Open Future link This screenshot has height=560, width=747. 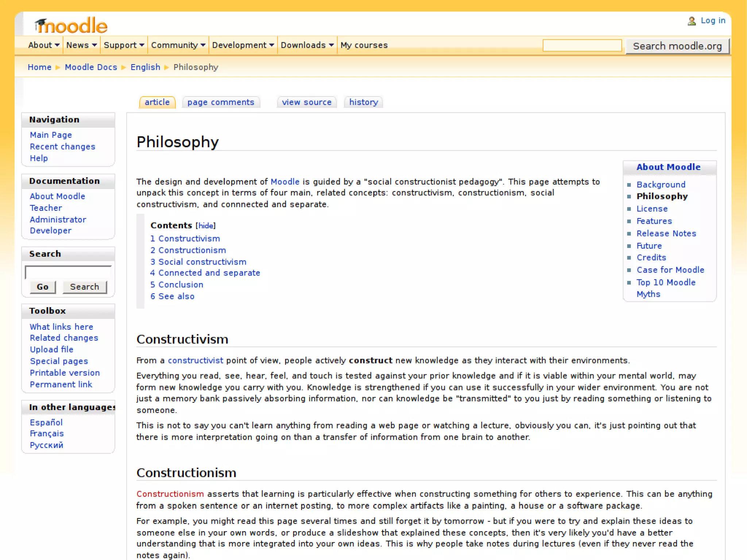pyautogui.click(x=649, y=246)
